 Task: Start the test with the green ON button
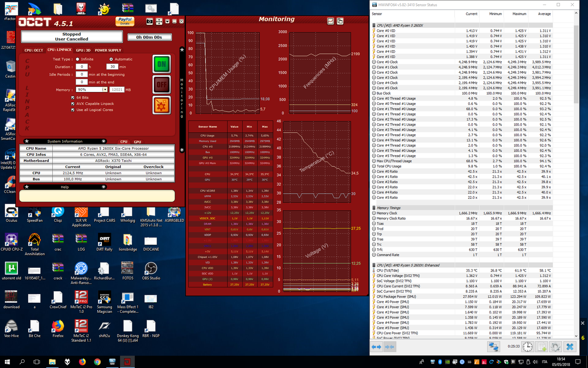(162, 64)
